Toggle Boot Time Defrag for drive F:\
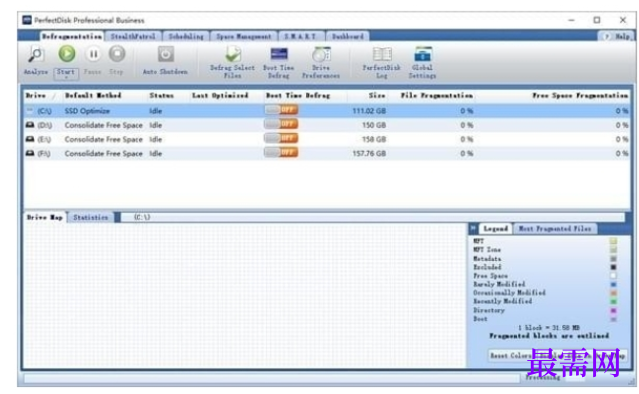The width and height of the screenshot is (639, 394). point(281,152)
